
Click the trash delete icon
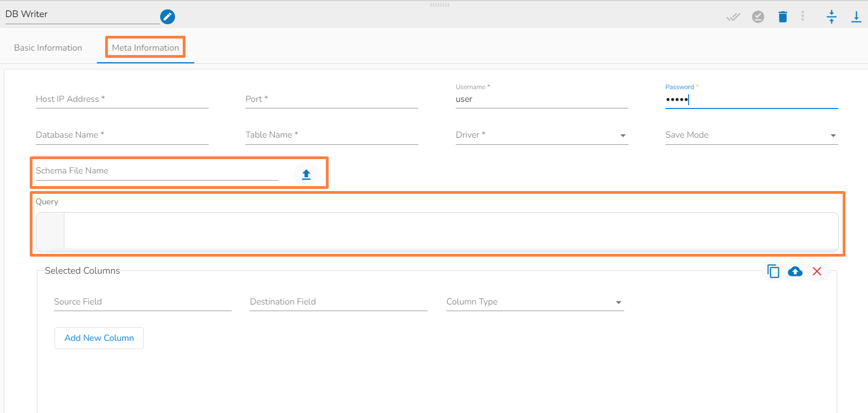click(x=783, y=17)
